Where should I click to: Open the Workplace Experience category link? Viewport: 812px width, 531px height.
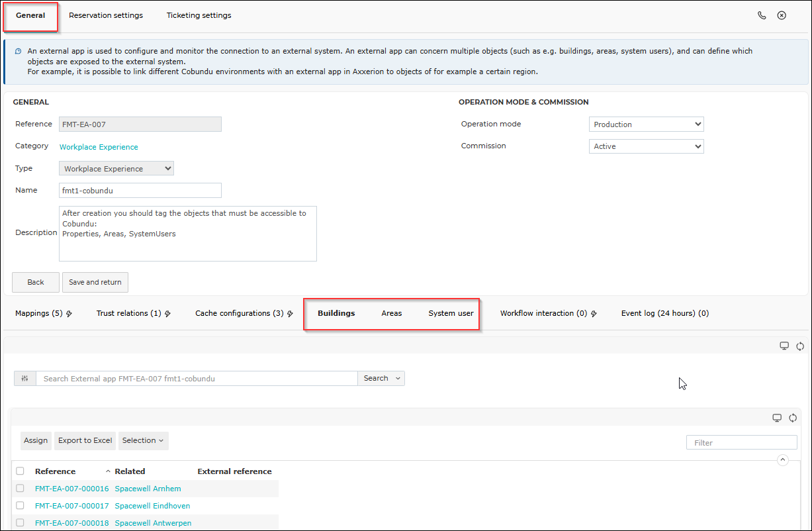tap(99, 147)
